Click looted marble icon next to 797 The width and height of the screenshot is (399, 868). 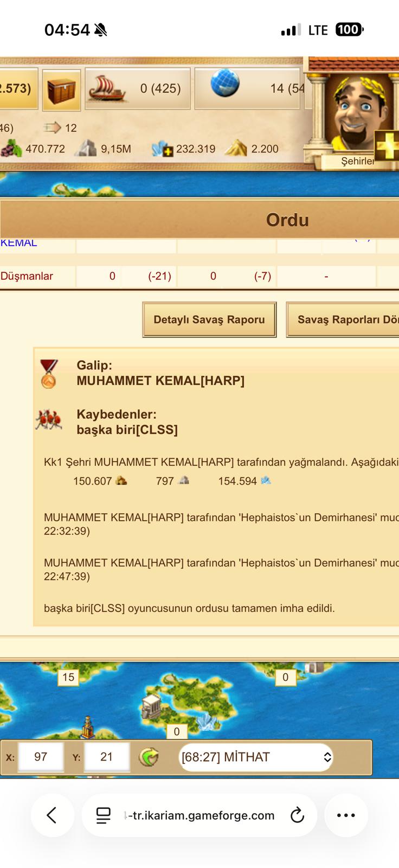coord(184,480)
